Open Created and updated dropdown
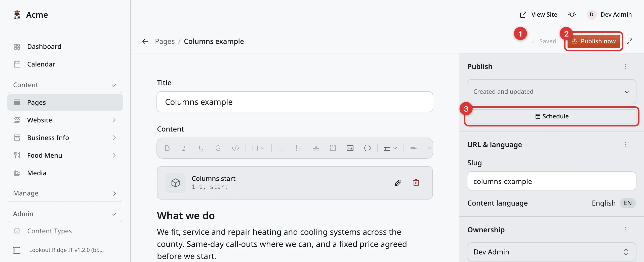644x262 pixels. click(x=551, y=92)
